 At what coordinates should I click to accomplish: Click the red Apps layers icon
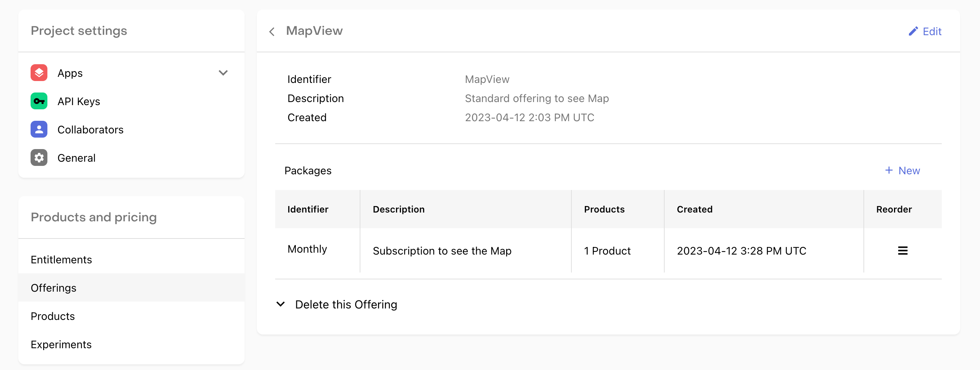[39, 73]
